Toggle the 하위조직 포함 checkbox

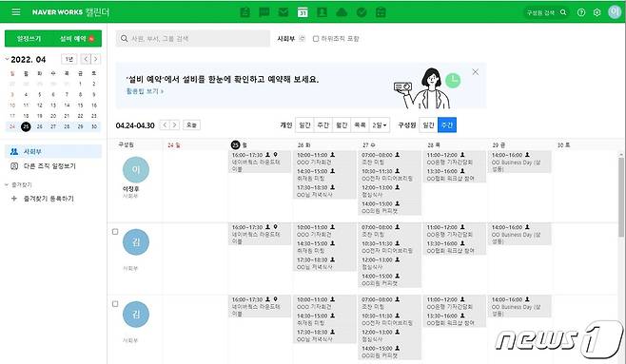[x=316, y=39]
